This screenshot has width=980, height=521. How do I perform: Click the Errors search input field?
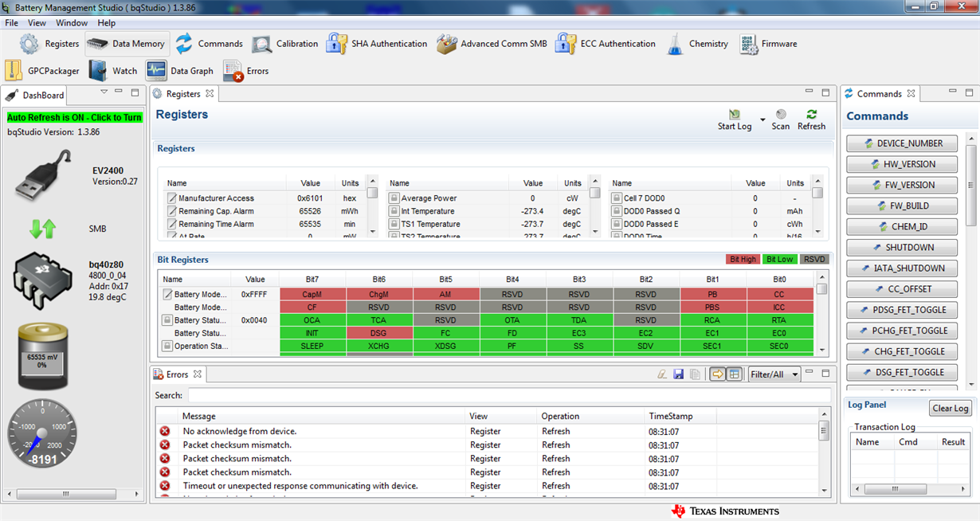point(509,395)
